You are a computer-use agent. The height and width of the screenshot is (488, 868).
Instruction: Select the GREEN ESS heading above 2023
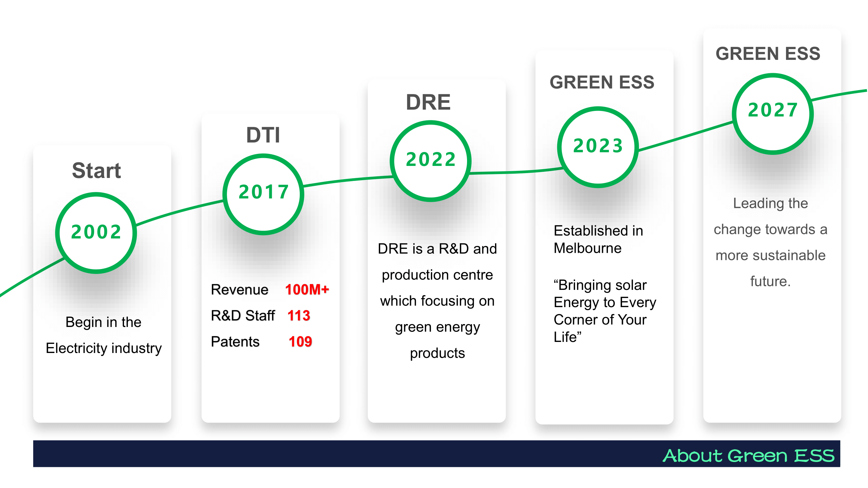[602, 82]
